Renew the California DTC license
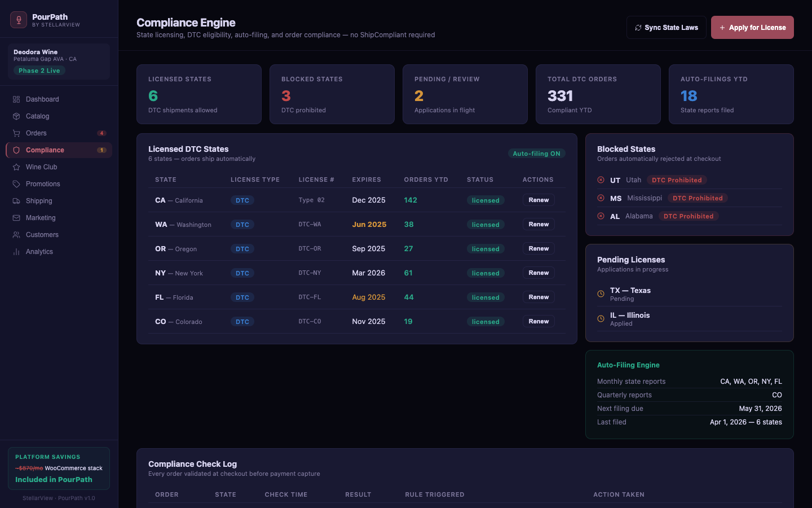 point(539,200)
